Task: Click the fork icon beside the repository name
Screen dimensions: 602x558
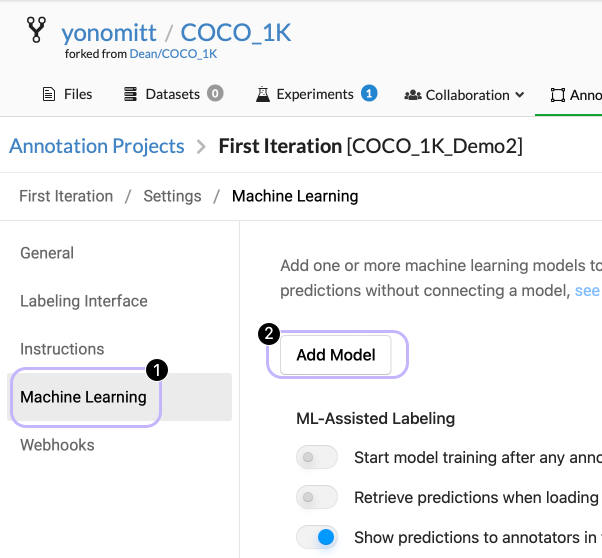Action: click(x=36, y=32)
